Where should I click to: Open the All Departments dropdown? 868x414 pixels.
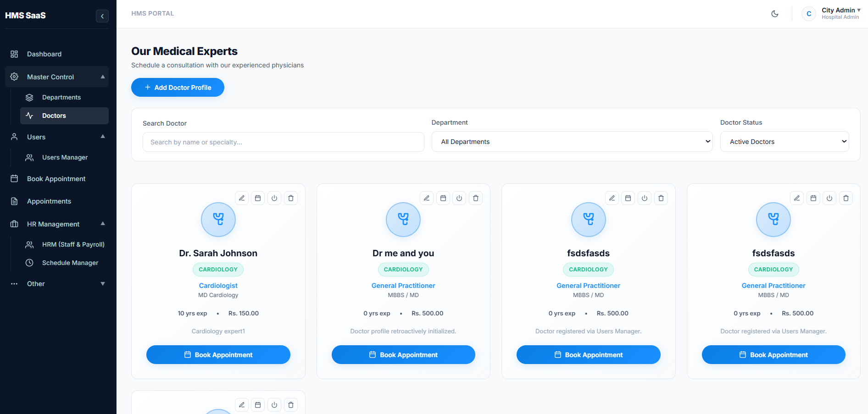572,142
